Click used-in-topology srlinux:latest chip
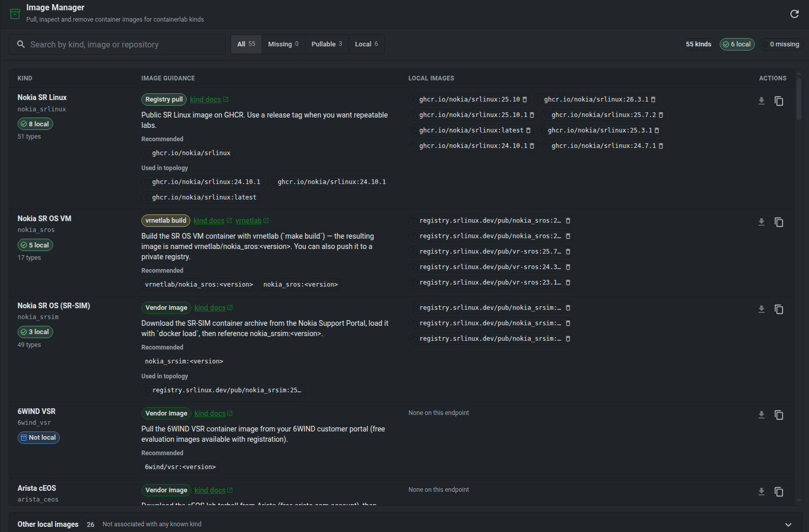Viewport: 809px width, 532px height. (x=201, y=197)
